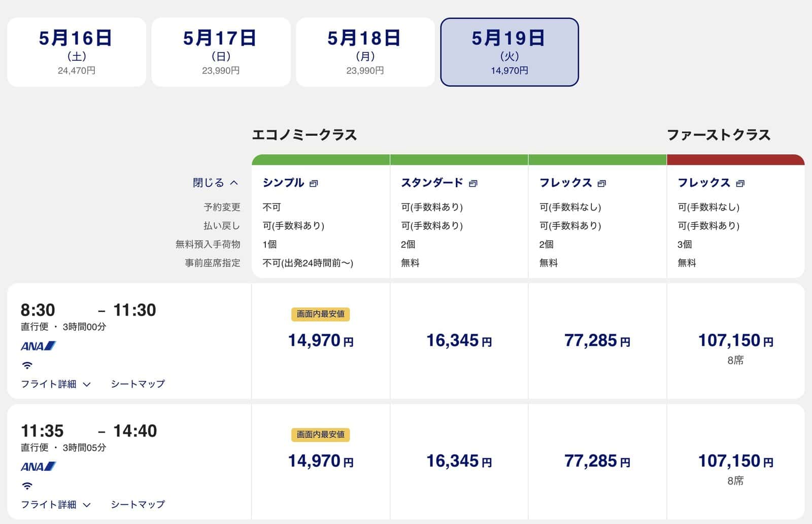Open シートマップ for the 11:35 flight
812x524 pixels.
[138, 505]
